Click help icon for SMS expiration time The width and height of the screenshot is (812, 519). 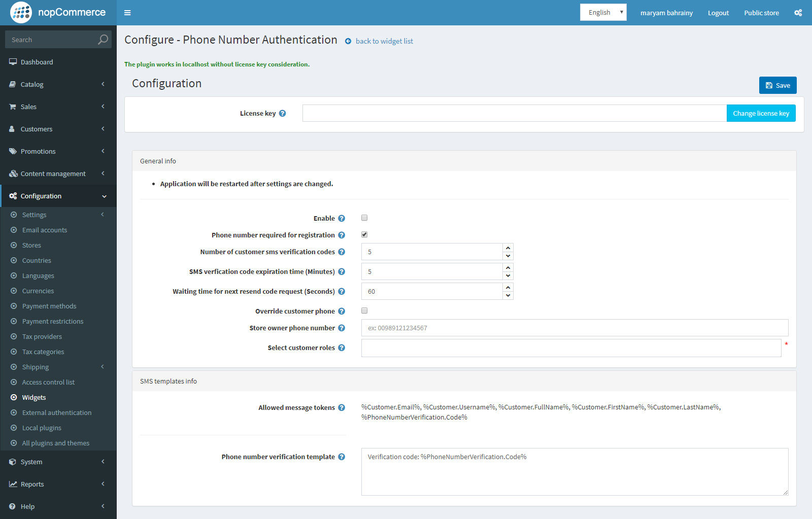point(342,271)
